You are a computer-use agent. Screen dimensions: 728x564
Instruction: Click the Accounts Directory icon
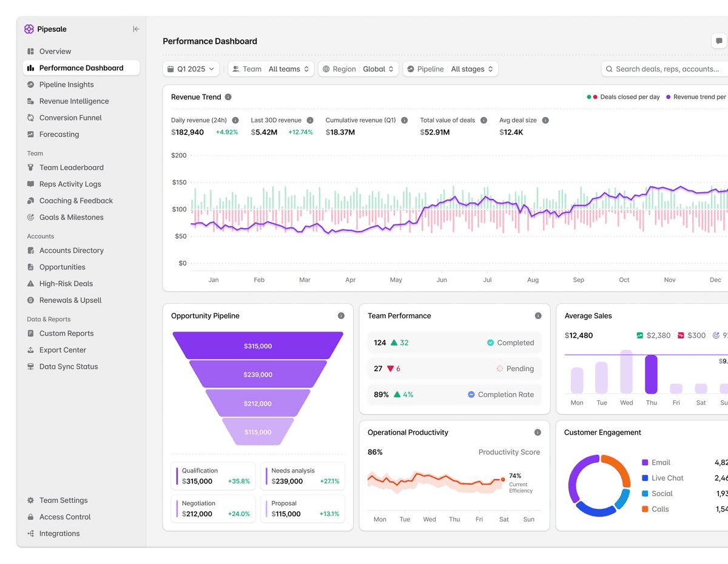tap(31, 250)
